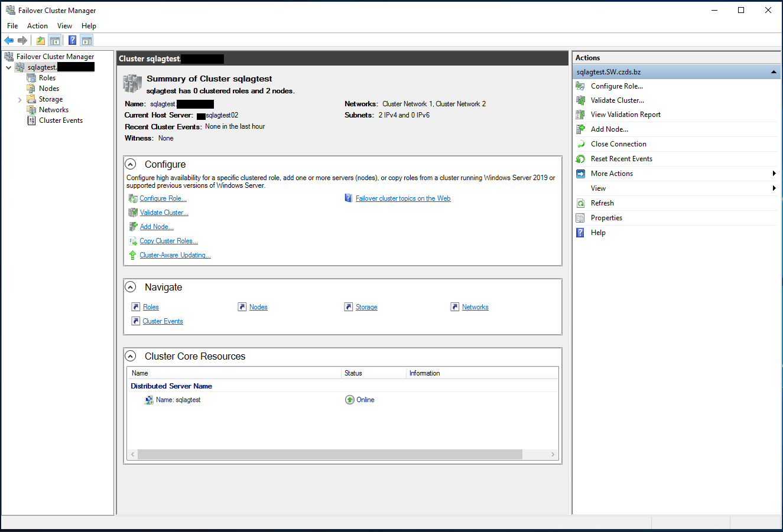Image resolution: width=783 pixels, height=532 pixels.
Task: Click the Storage icon in the console tree
Action: point(31,99)
